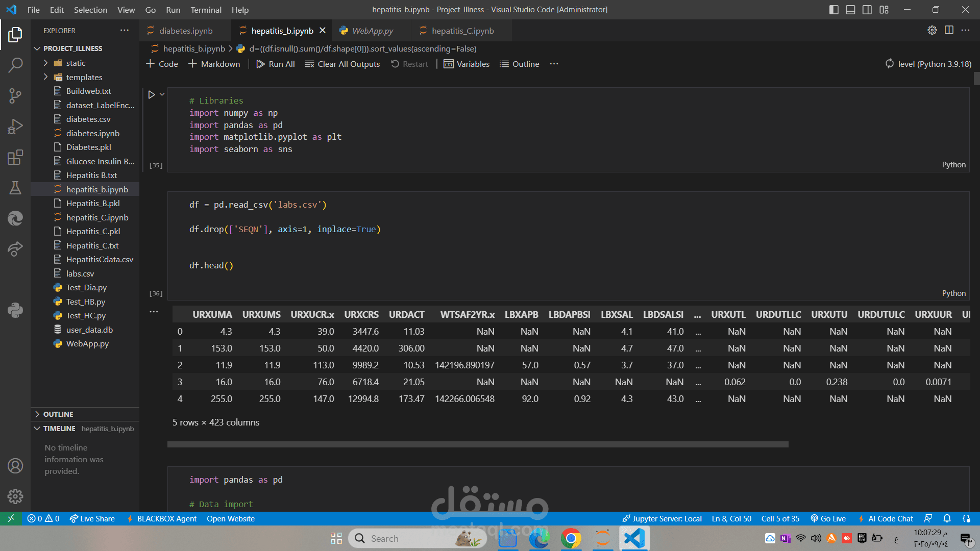Open the run cell options dropdown arrow
Image resolution: width=980 pixels, height=551 pixels.
point(162,94)
